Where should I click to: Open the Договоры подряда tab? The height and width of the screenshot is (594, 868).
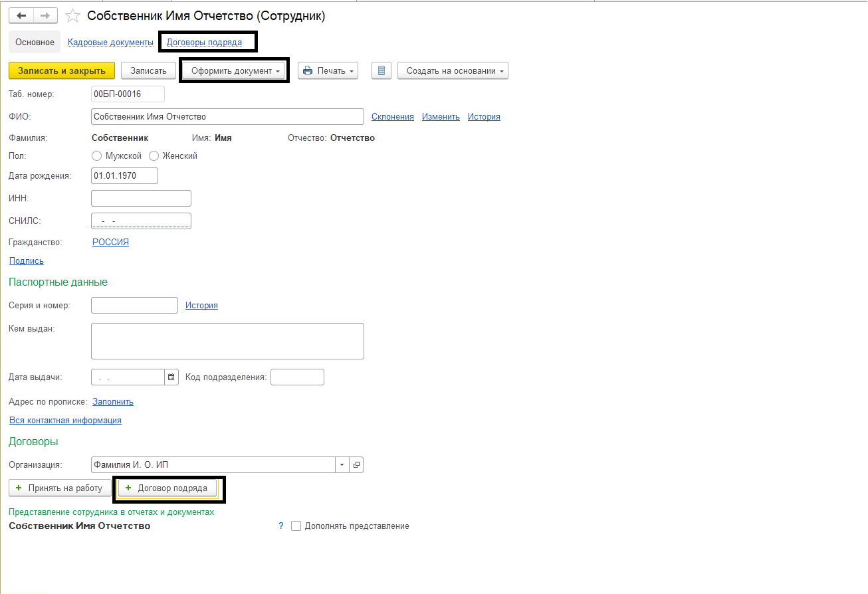pyautogui.click(x=204, y=43)
